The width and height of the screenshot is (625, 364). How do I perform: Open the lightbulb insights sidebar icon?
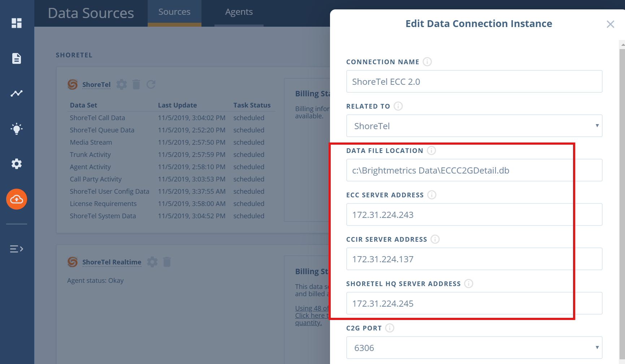coord(17,129)
